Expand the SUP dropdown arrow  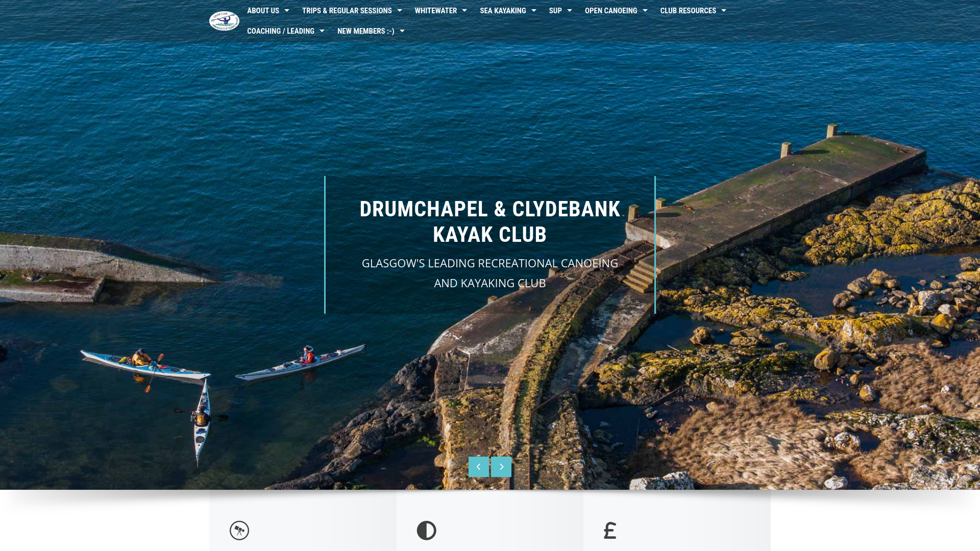click(570, 11)
